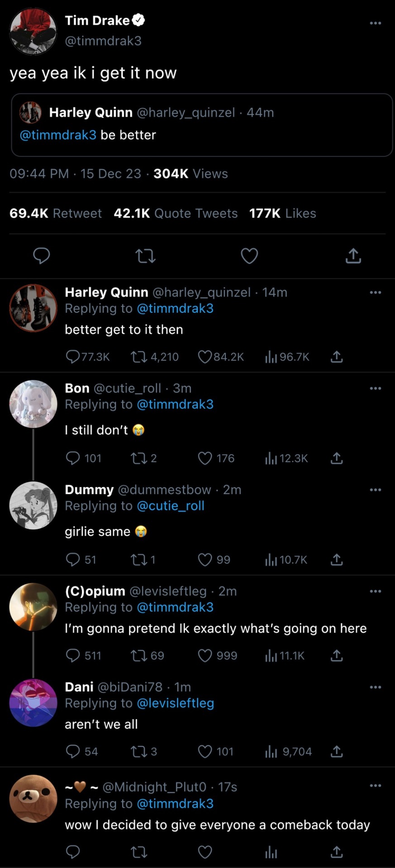The height and width of the screenshot is (868, 395).
Task: Reply to Tim Drake's main tweet
Action: [x=42, y=256]
